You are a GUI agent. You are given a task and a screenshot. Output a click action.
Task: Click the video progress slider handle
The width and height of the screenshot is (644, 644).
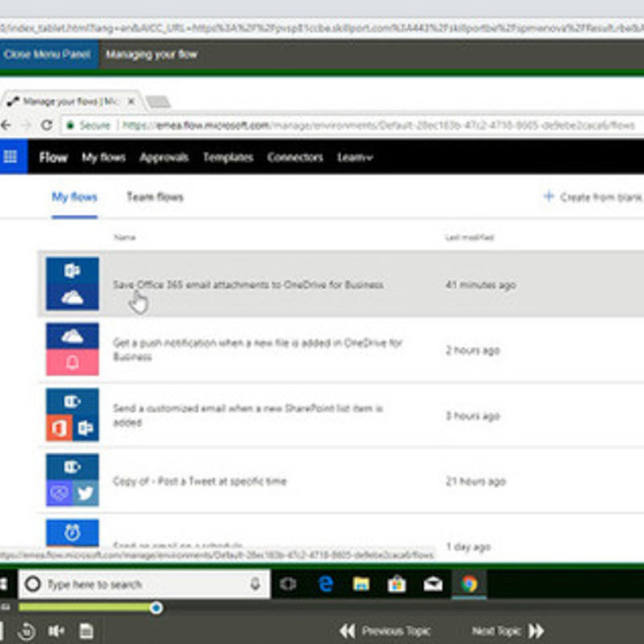click(156, 608)
